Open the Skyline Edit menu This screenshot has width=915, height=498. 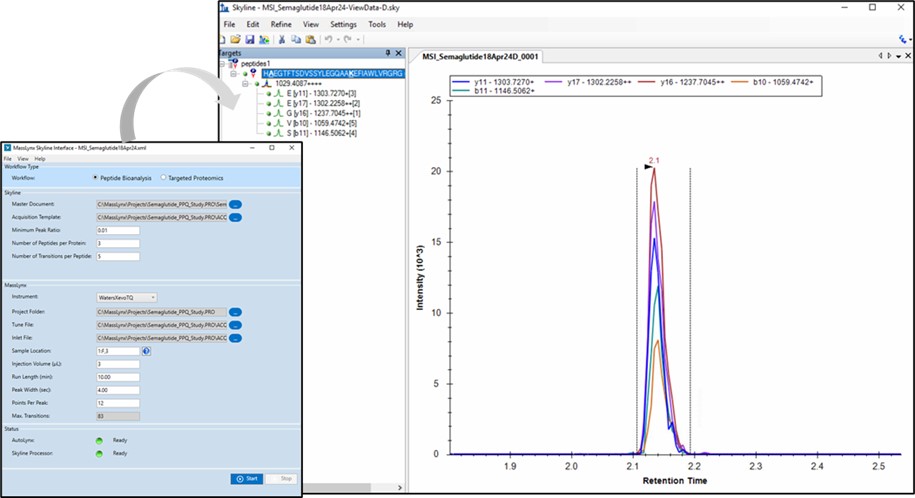coord(253,25)
